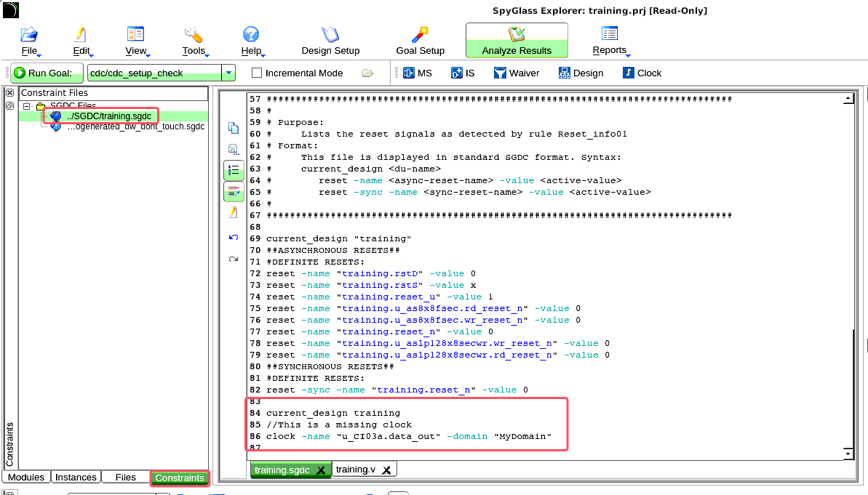Click the File menu dropdown arrow
Image resolution: width=868 pixels, height=495 pixels.
click(39, 55)
